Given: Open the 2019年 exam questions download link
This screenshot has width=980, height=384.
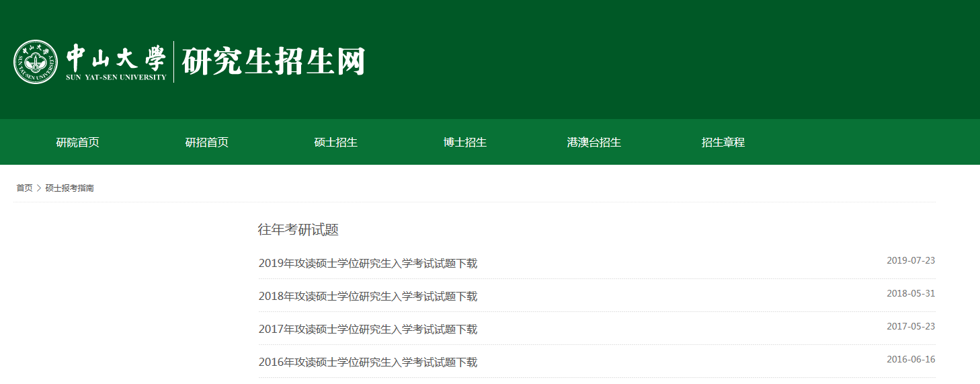Looking at the screenshot, I should (368, 264).
